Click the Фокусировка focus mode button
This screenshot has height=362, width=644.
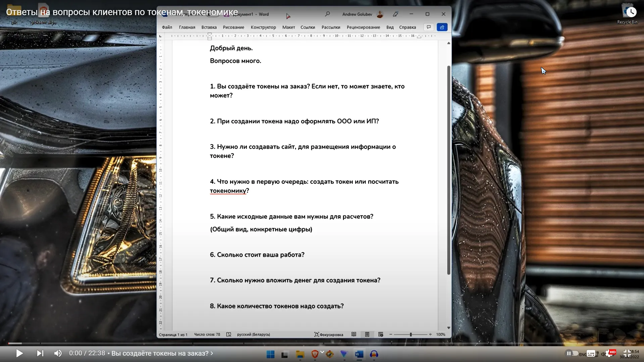329,334
